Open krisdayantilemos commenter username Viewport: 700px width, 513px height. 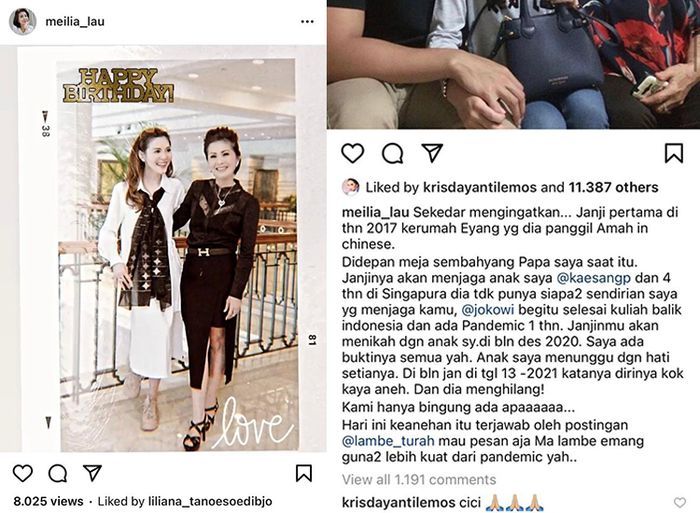tap(398, 503)
